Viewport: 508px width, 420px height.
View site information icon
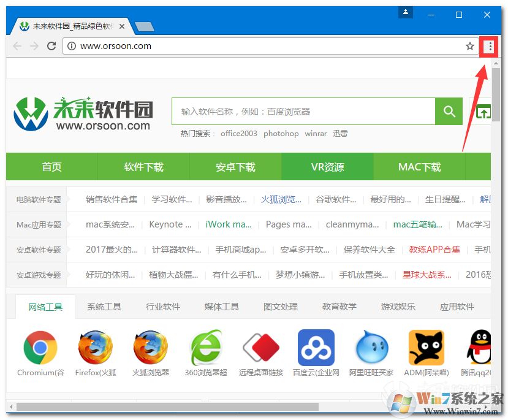(x=72, y=46)
